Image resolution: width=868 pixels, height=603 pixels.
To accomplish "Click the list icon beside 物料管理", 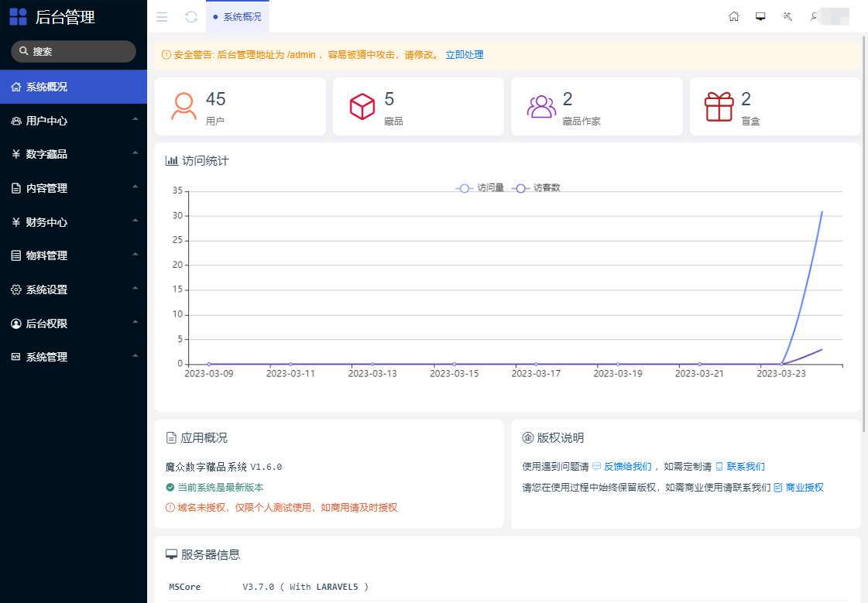I will click(16, 255).
